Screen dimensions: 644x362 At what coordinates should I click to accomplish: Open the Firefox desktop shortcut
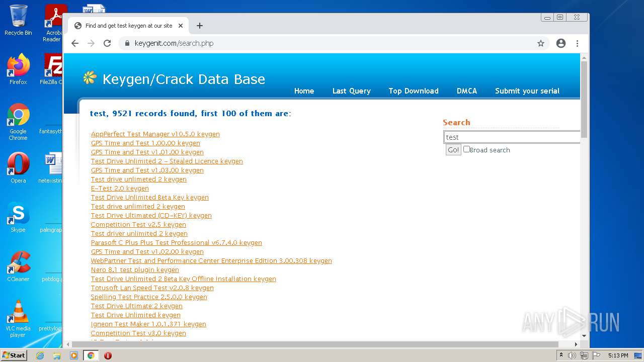point(18,69)
